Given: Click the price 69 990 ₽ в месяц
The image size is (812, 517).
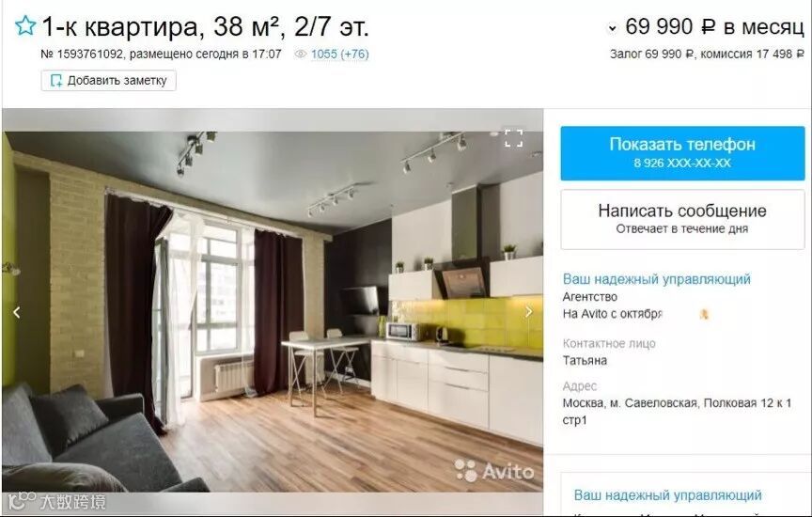Looking at the screenshot, I should 714,27.
